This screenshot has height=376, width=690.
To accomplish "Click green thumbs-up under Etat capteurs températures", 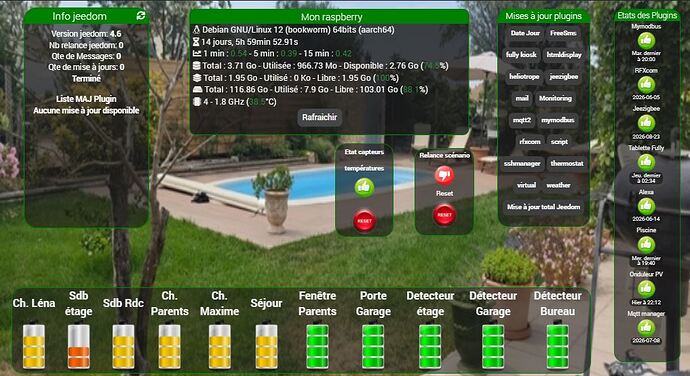I will [x=364, y=187].
